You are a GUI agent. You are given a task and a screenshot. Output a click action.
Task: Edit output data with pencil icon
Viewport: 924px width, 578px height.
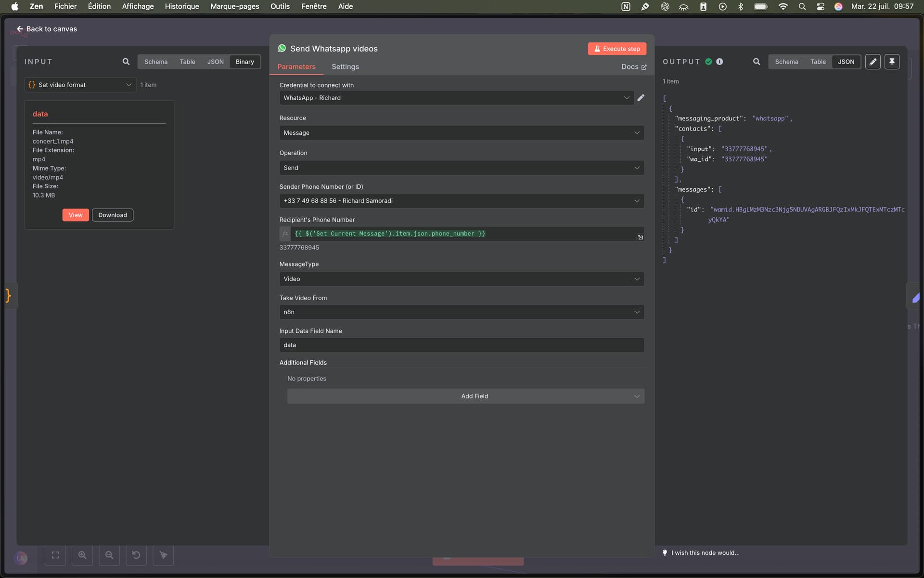pyautogui.click(x=873, y=62)
